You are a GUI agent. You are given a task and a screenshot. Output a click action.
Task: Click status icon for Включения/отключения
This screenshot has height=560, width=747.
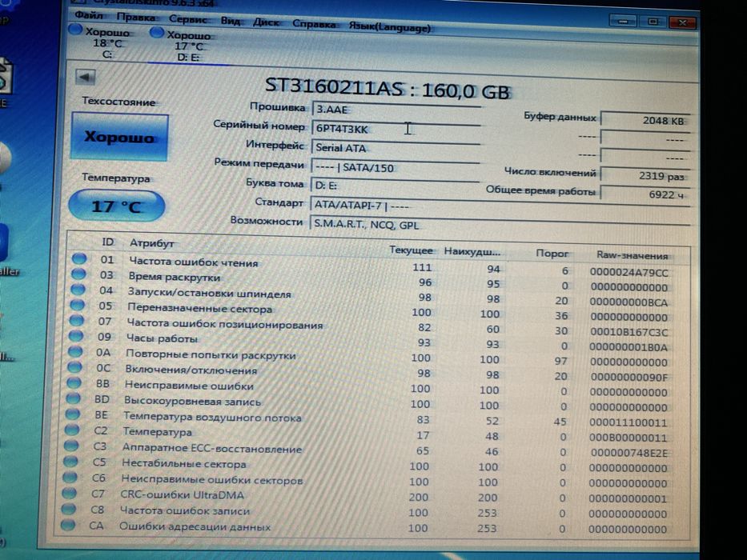74,367
